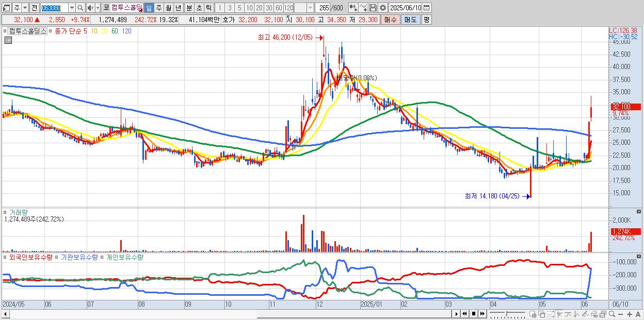Viewport: 644px width, 320px height.
Task: Click the moving-average line icon at bottom
Action: click(x=568, y=314)
